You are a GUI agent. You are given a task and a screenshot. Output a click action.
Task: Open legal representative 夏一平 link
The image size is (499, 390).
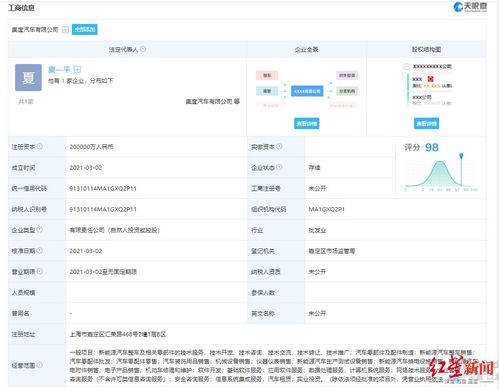coord(59,69)
